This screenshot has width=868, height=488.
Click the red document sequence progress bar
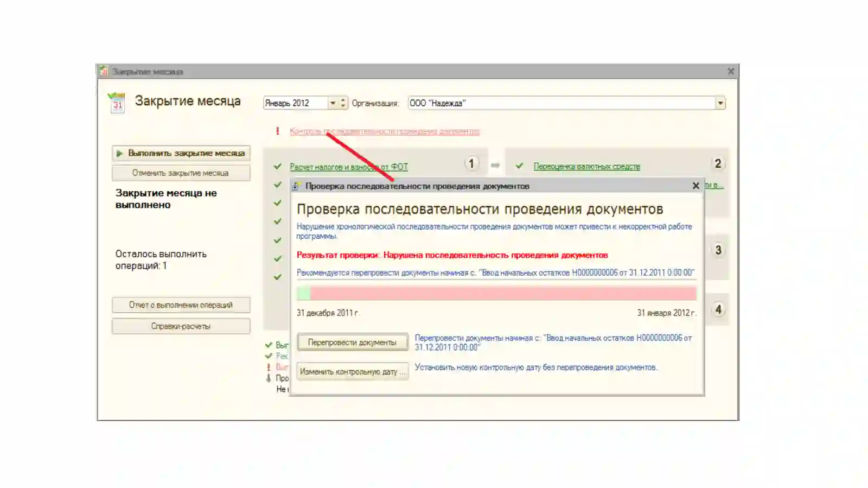tap(503, 294)
